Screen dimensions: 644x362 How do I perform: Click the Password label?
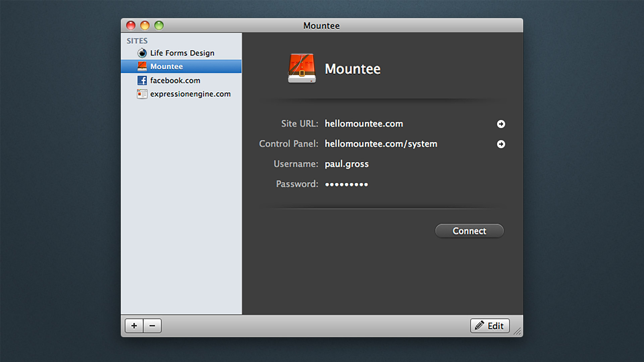[x=297, y=184]
